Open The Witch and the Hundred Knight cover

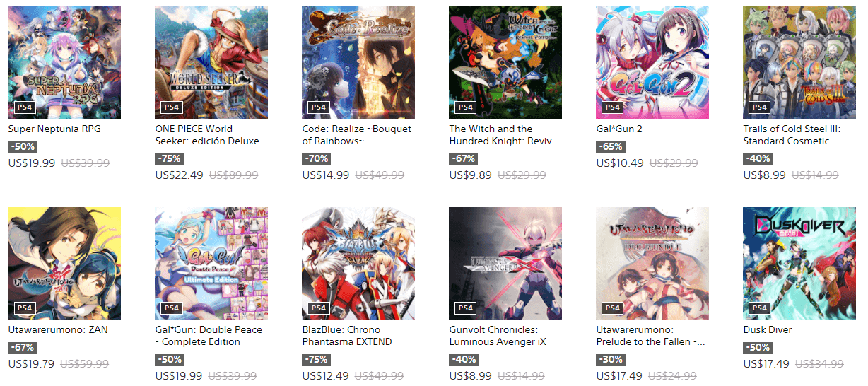[505, 63]
